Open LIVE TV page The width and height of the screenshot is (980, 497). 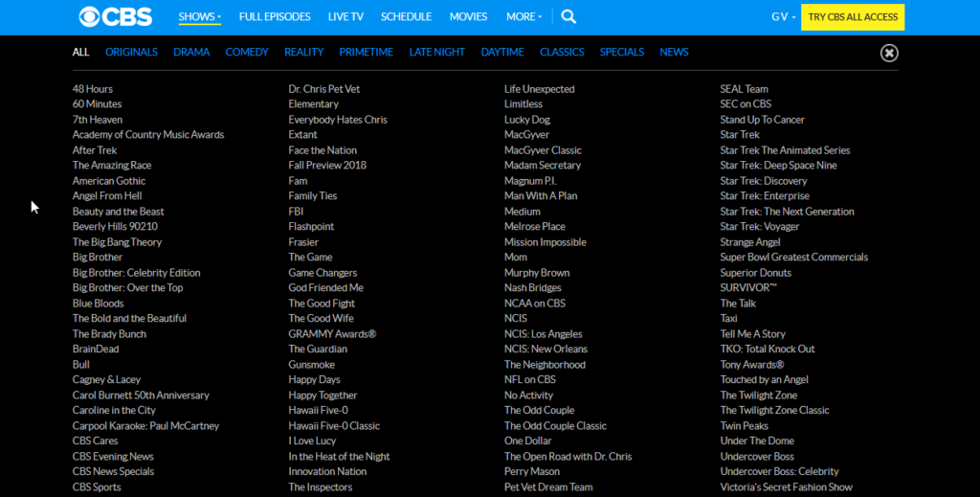pos(345,17)
